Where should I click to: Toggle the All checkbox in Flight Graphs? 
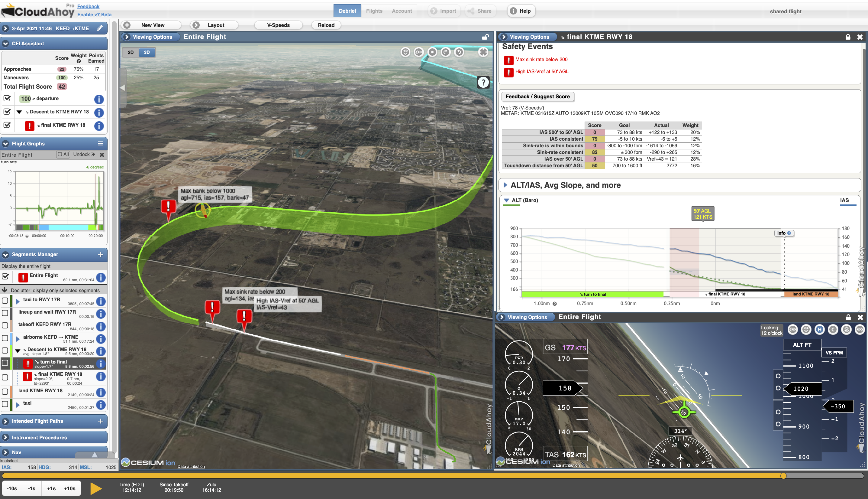click(60, 155)
